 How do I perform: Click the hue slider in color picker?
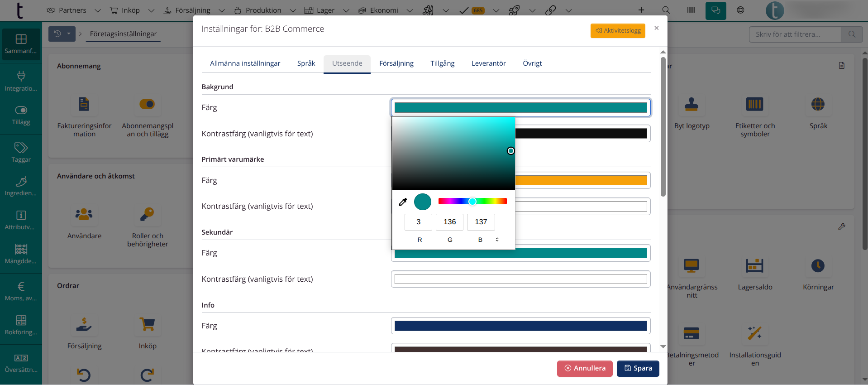[x=472, y=202]
